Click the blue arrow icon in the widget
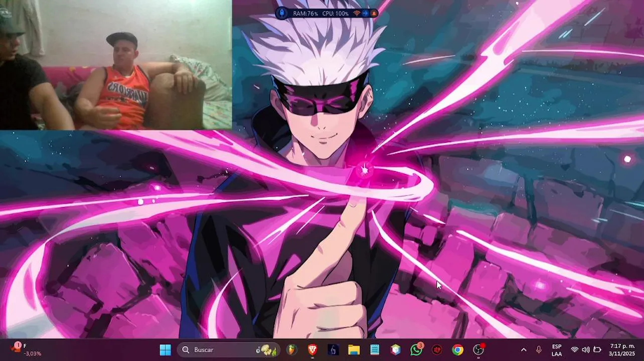644x361 pixels. point(365,14)
